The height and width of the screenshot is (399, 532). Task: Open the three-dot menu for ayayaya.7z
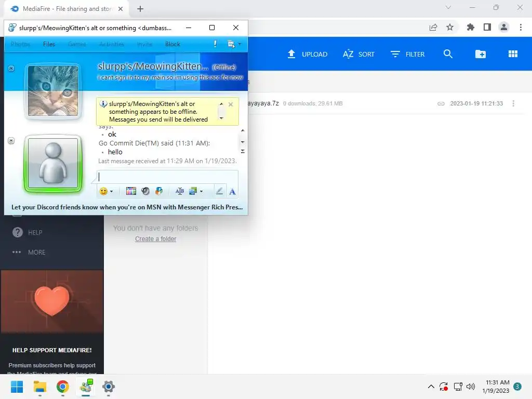pos(513,103)
